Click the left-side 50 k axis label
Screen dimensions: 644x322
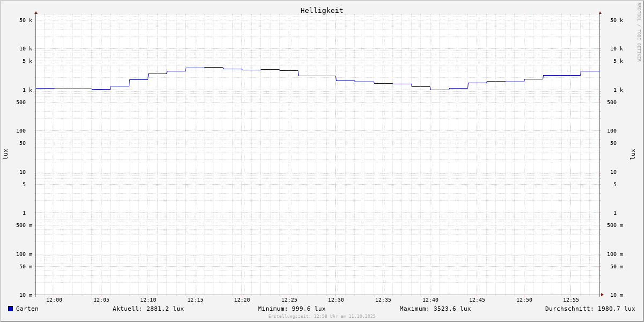(26, 20)
